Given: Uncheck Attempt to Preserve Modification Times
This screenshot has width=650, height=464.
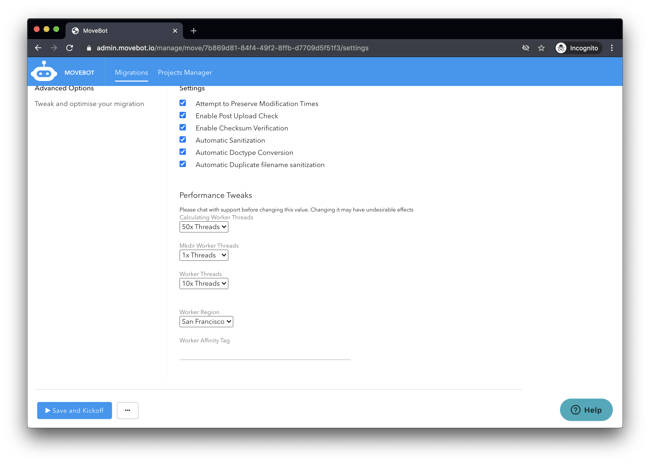Looking at the screenshot, I should pyautogui.click(x=183, y=103).
